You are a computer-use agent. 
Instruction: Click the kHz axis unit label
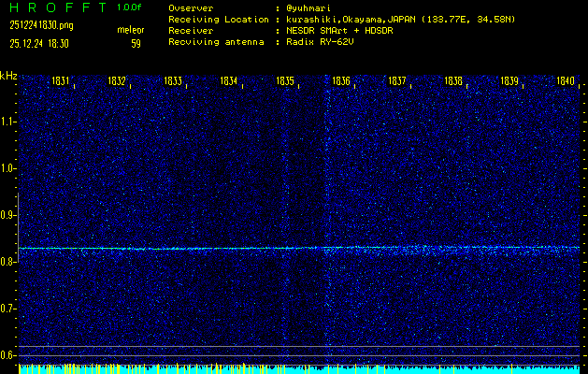8,76
